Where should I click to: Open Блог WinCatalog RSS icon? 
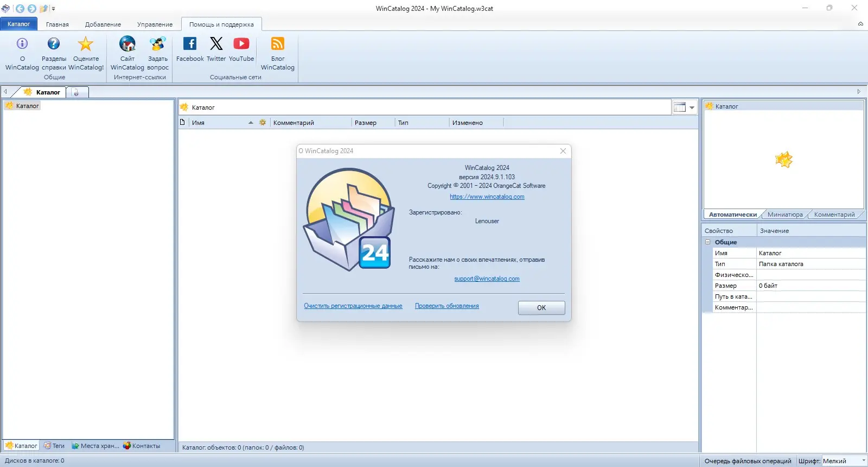pos(278,43)
